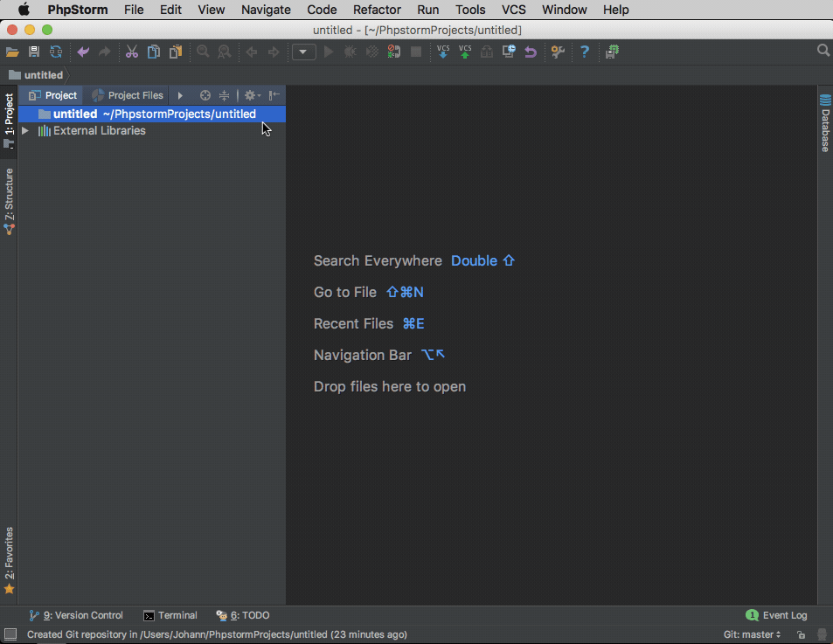The height and width of the screenshot is (644, 833).
Task: Open the Terminal tool window
Action: pyautogui.click(x=170, y=615)
